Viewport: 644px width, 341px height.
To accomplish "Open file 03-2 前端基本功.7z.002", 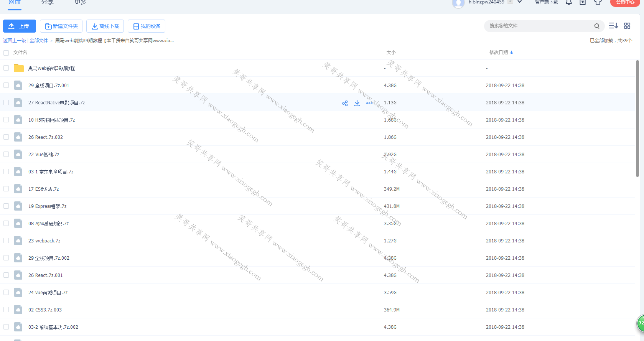I will 53,327.
